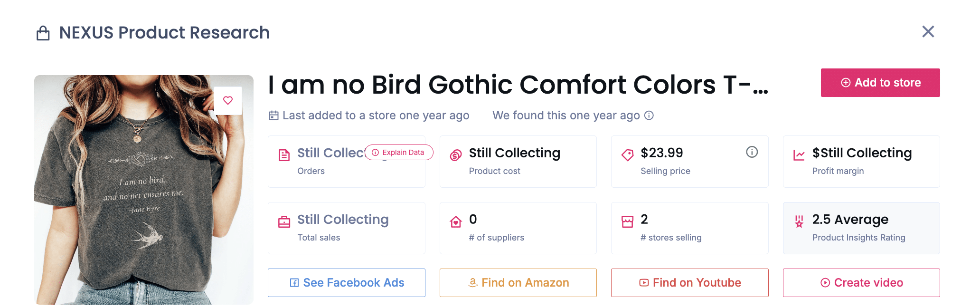Click the stores selling storefront icon
Screen dimensions: 980x308
(x=627, y=222)
